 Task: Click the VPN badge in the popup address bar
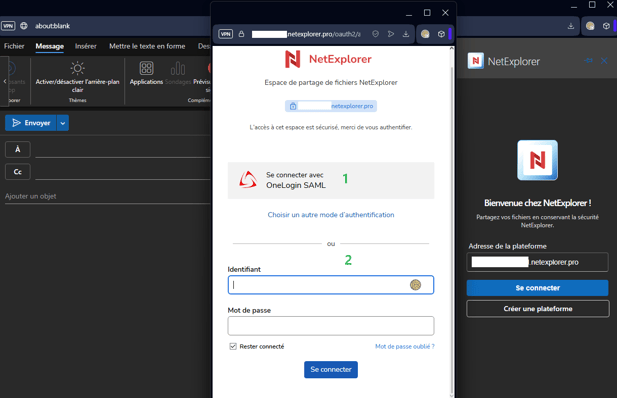tap(225, 34)
